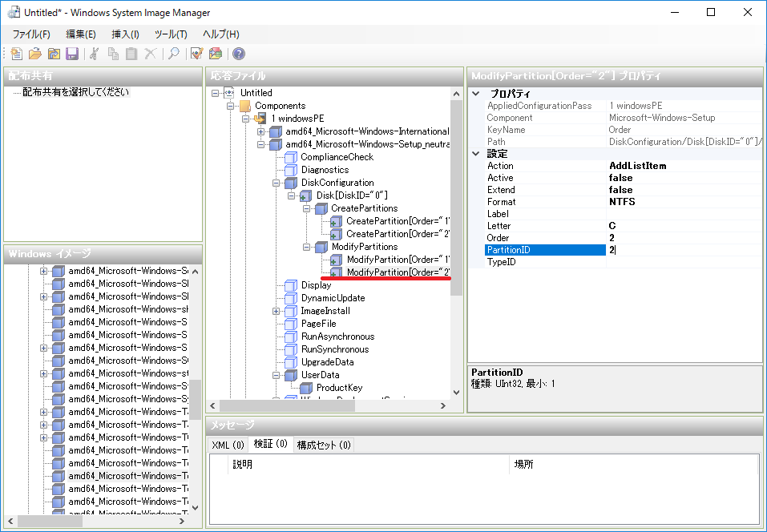Click the 場所 column header

point(634,464)
